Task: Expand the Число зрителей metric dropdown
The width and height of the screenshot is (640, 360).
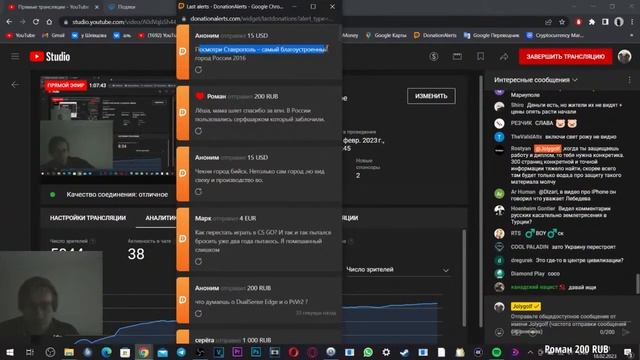Action: [397, 269]
